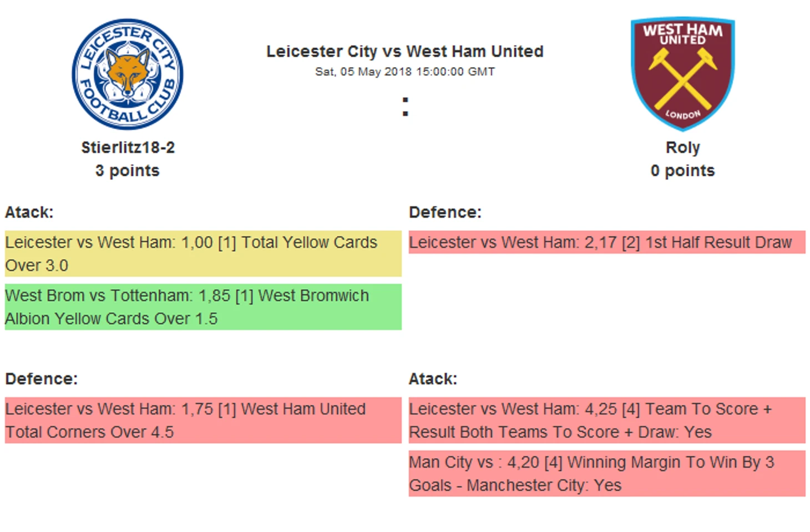Select player name Roly
Screen dimensions: 810x532
tap(682, 148)
